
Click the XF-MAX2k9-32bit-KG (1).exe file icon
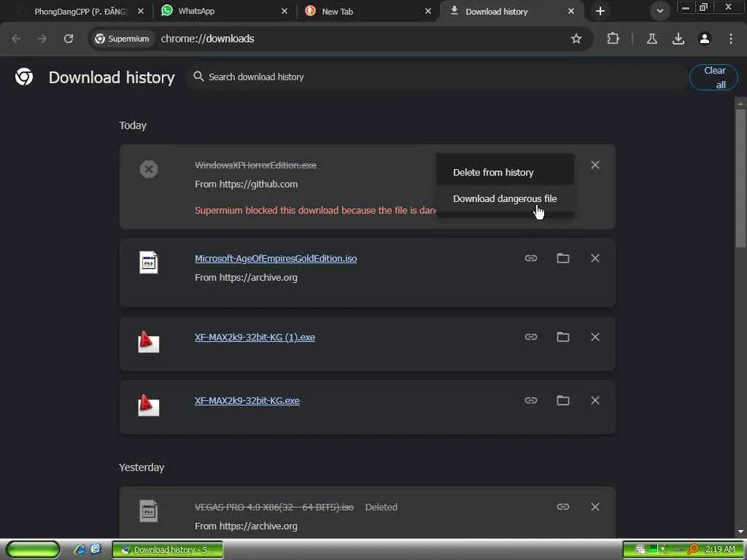pos(148,341)
